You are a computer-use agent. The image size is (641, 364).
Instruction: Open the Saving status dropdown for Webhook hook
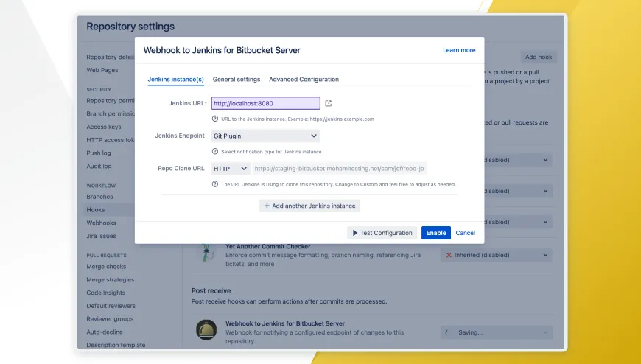pos(496,332)
